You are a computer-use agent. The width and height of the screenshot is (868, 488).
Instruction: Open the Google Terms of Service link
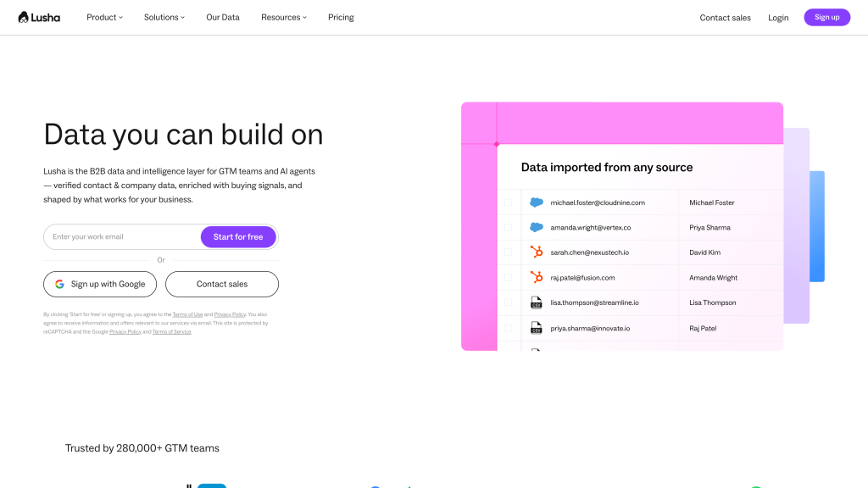pyautogui.click(x=171, y=332)
